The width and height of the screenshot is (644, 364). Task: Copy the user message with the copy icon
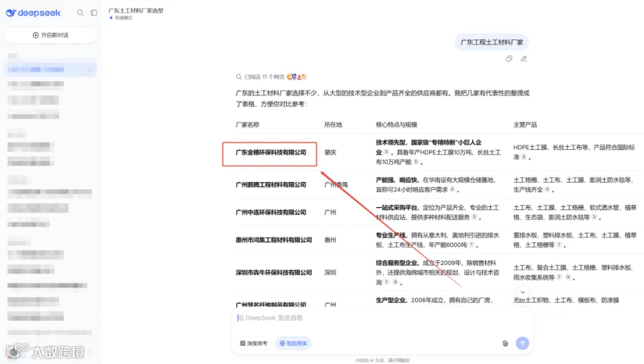pyautogui.click(x=509, y=59)
